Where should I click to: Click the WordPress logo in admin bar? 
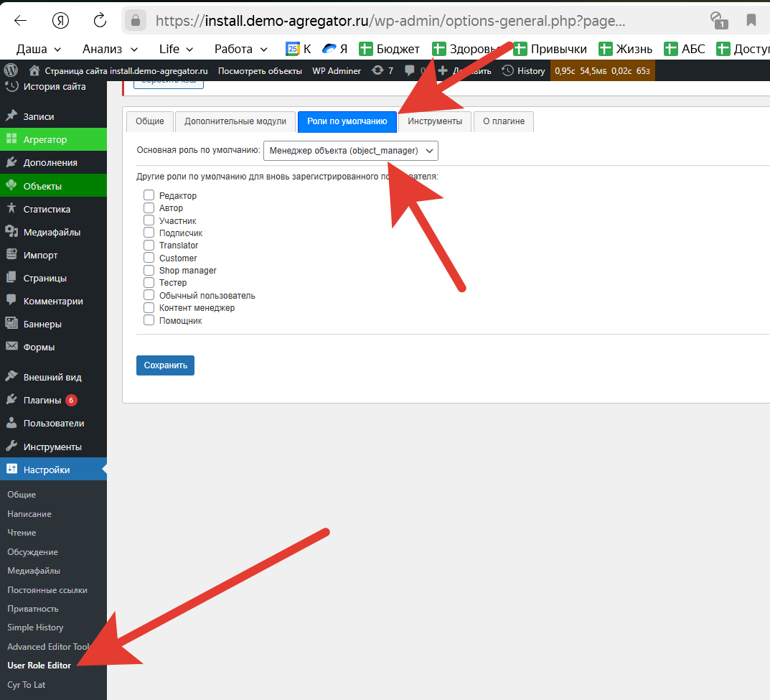pyautogui.click(x=11, y=70)
